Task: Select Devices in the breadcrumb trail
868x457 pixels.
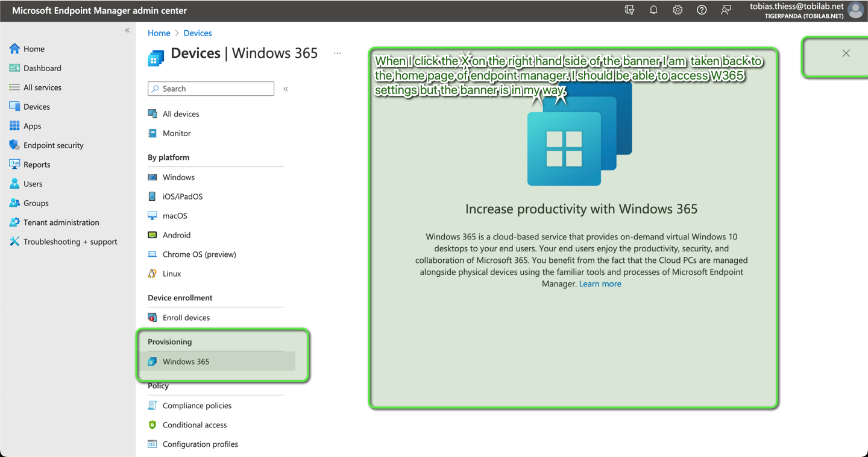Action: (197, 33)
